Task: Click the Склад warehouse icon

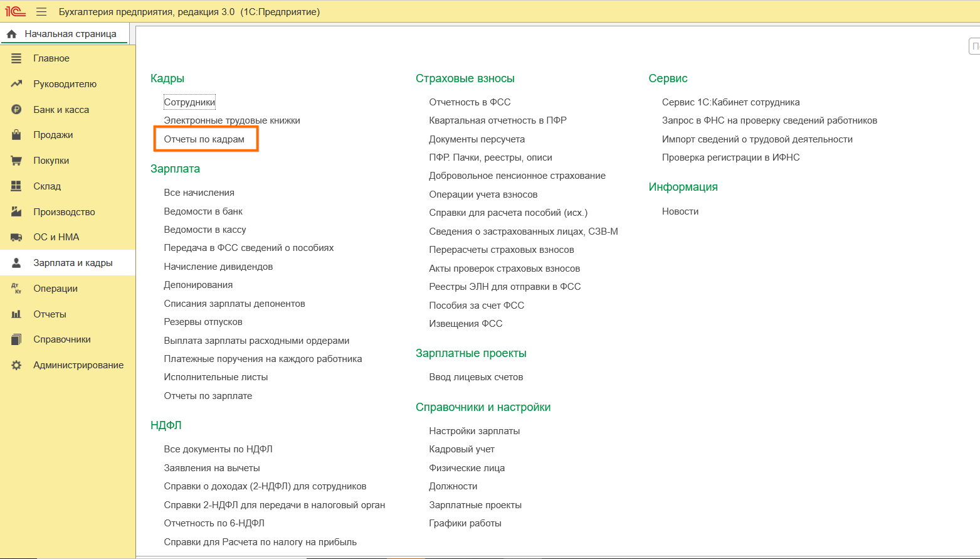Action: tap(16, 186)
